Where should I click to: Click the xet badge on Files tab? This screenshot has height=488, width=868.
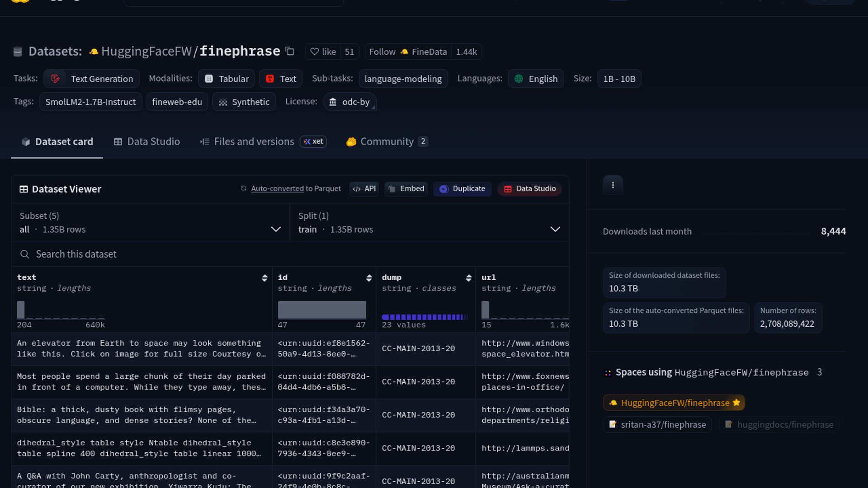[x=313, y=141]
